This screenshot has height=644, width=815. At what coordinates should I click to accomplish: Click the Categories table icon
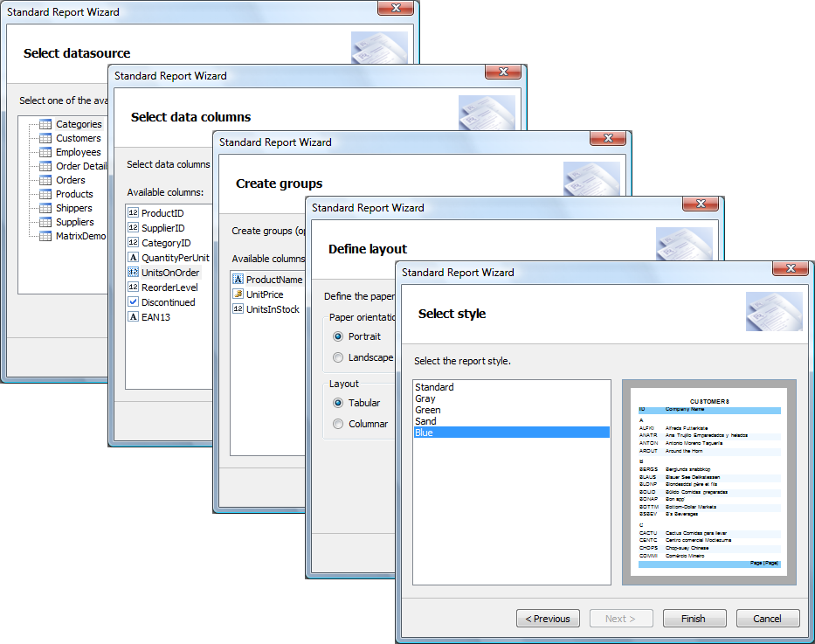(45, 124)
